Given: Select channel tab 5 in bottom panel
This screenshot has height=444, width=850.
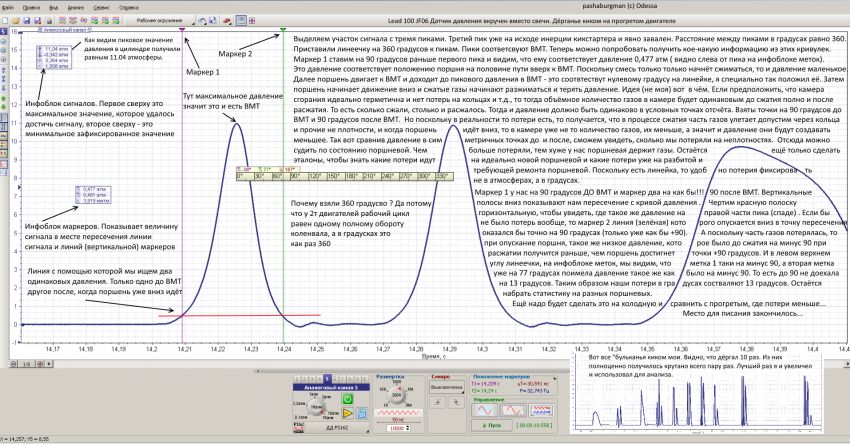Looking at the screenshot, I should click(327, 379).
